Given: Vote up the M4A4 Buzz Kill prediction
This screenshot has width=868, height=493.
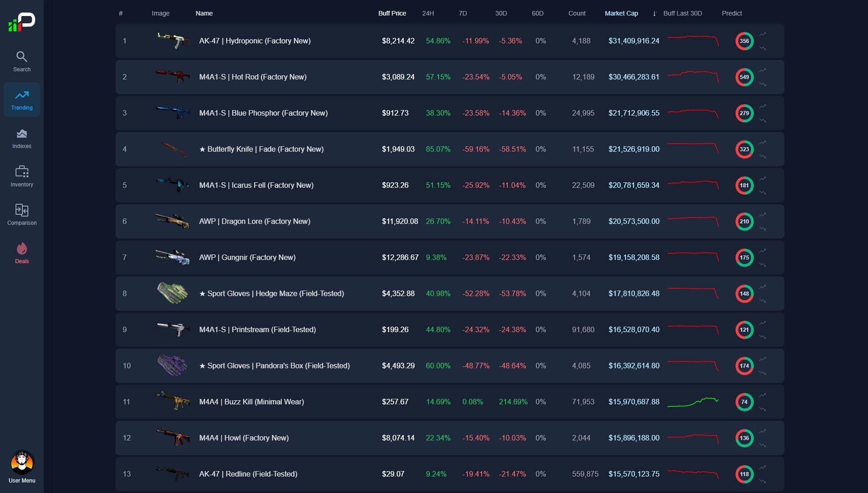Looking at the screenshot, I should tap(762, 395).
